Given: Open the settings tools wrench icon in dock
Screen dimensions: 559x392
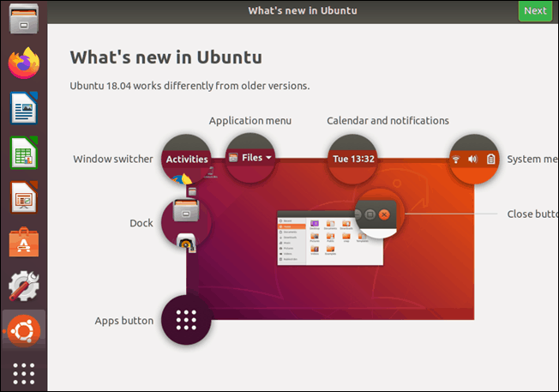Looking at the screenshot, I should coord(23,286).
